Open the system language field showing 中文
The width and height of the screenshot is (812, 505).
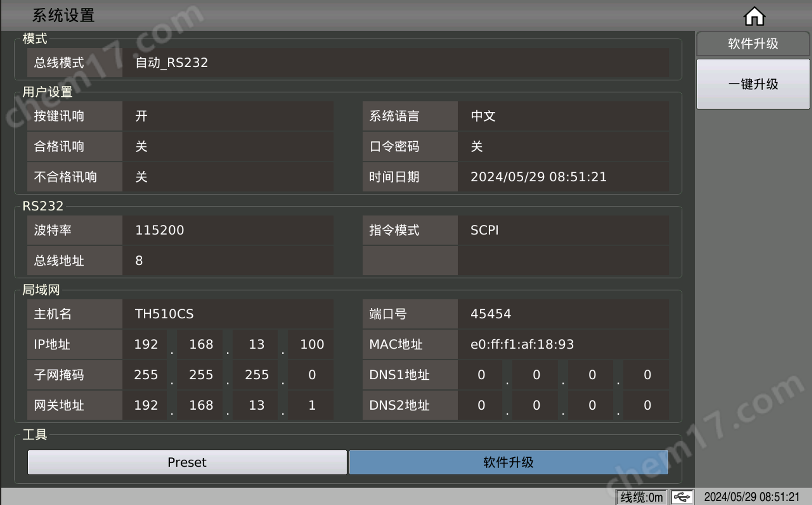tap(563, 116)
